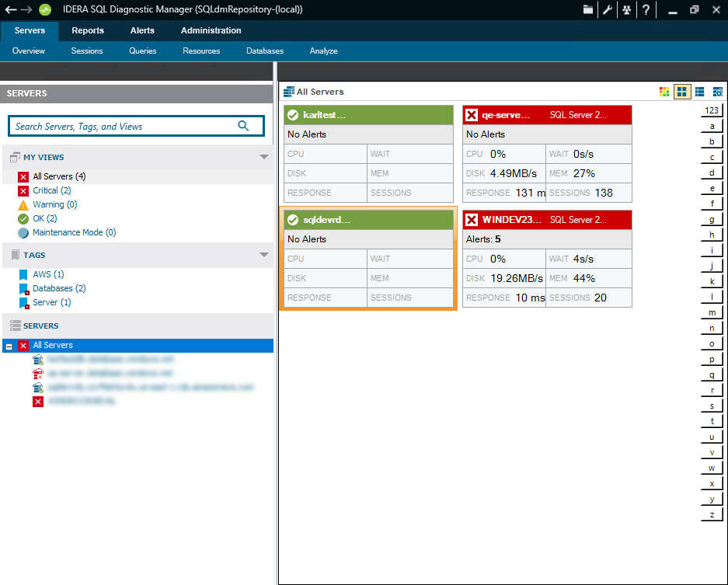Select the AWS (1) tag

pyautogui.click(x=48, y=274)
